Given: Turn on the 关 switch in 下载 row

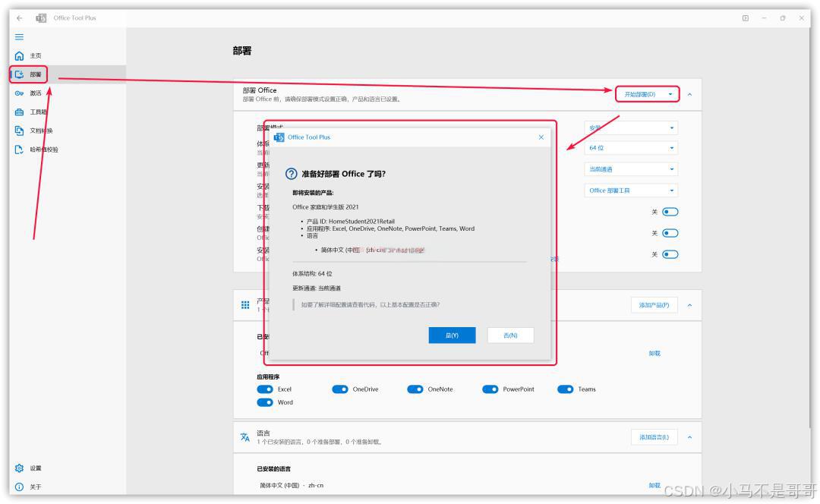Looking at the screenshot, I should [670, 212].
